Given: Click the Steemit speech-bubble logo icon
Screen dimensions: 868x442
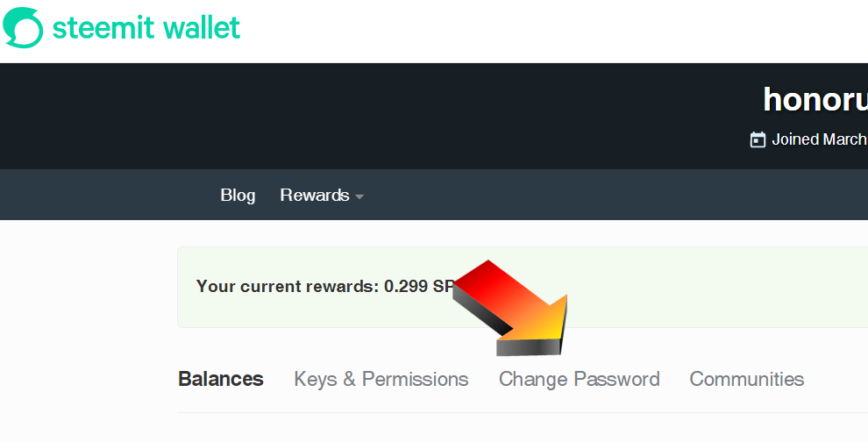Looking at the screenshot, I should (x=23, y=28).
